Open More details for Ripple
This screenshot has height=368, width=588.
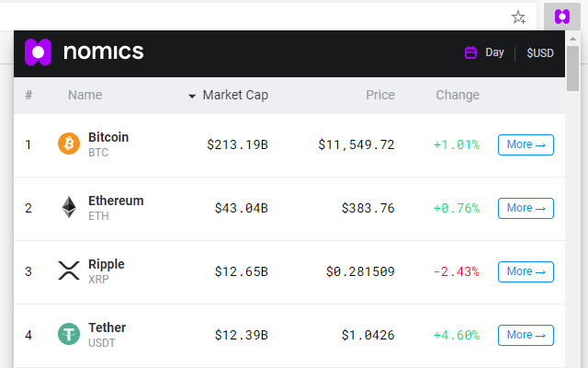pos(526,271)
